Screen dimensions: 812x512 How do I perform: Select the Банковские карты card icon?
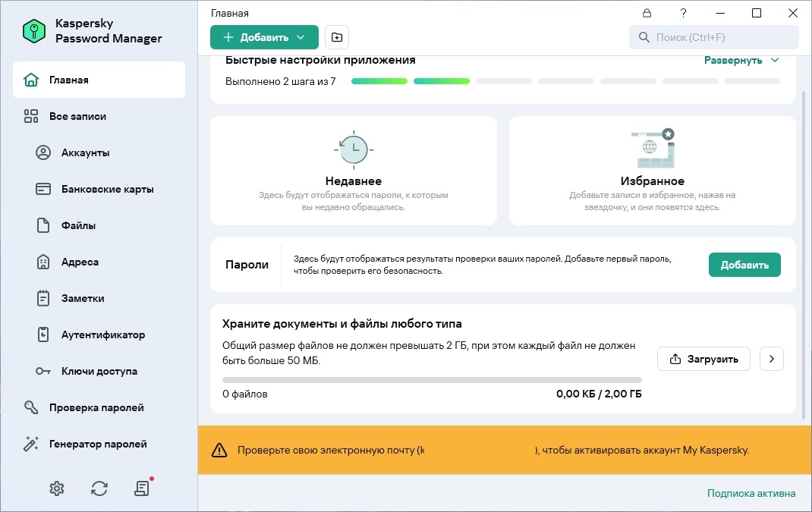coord(43,189)
